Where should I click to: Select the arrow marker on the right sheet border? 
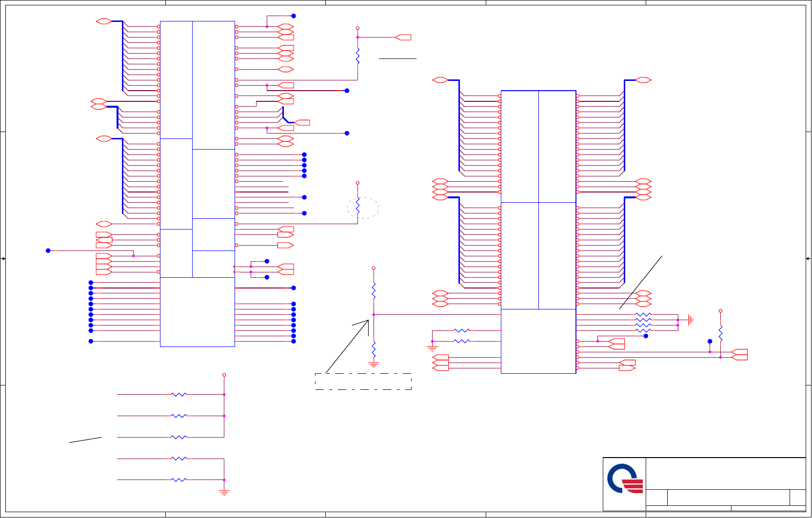coord(809,259)
